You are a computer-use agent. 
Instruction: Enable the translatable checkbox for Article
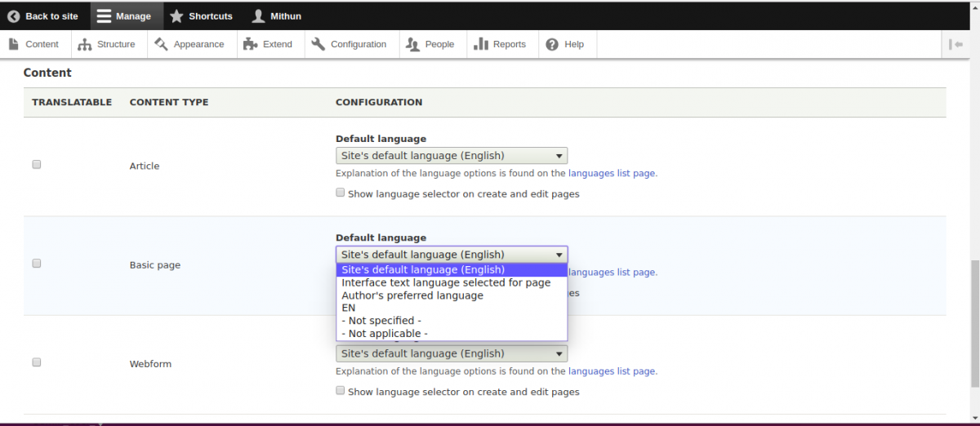point(37,165)
